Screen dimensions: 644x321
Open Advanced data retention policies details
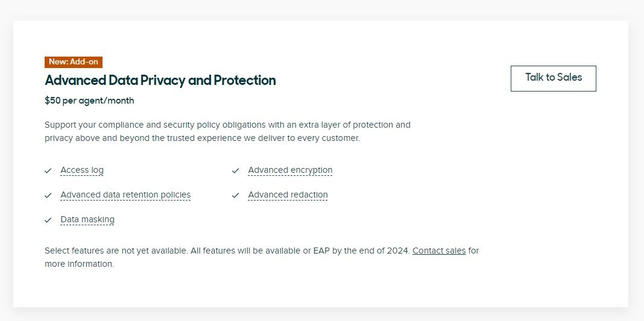[125, 195]
